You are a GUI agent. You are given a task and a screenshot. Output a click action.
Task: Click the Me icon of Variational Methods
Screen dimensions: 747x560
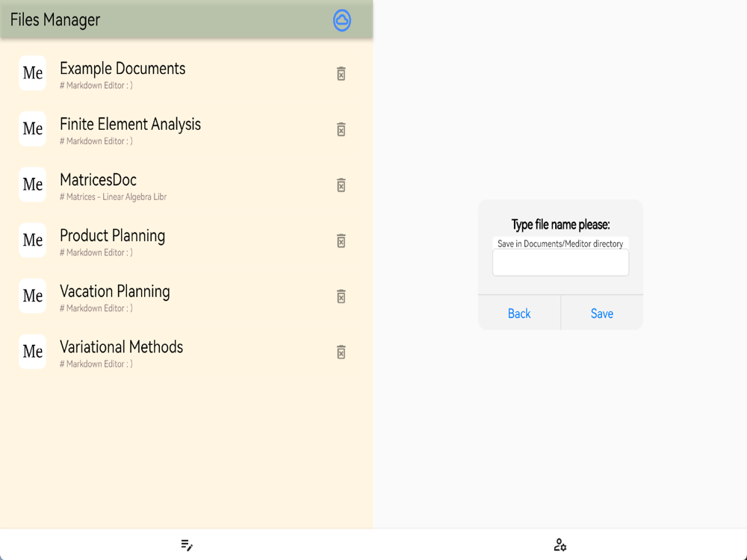tap(32, 352)
